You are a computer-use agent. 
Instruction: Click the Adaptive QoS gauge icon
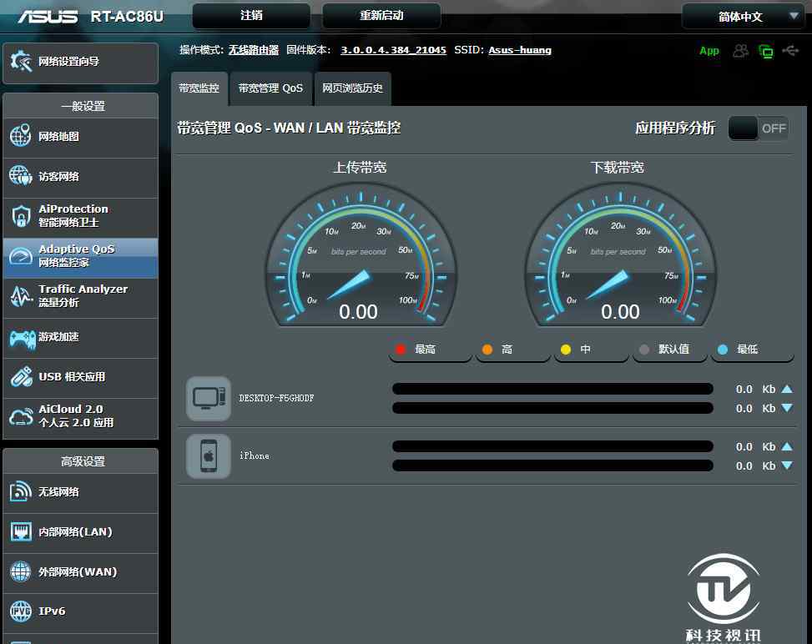coord(21,256)
